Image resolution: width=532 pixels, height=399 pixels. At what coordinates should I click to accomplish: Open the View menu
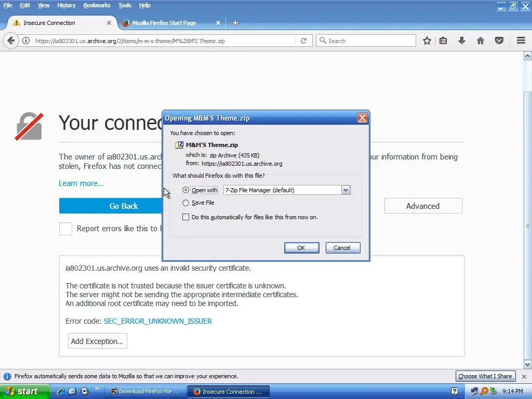44,5
